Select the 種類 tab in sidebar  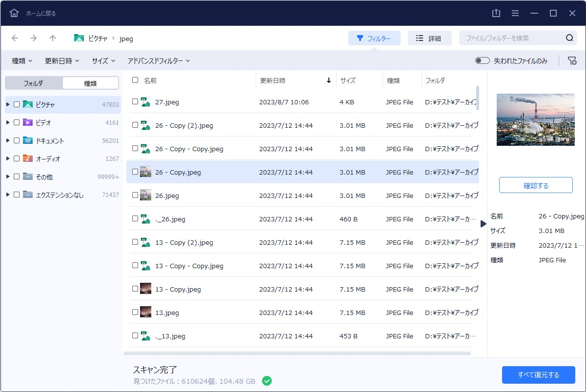(x=90, y=83)
